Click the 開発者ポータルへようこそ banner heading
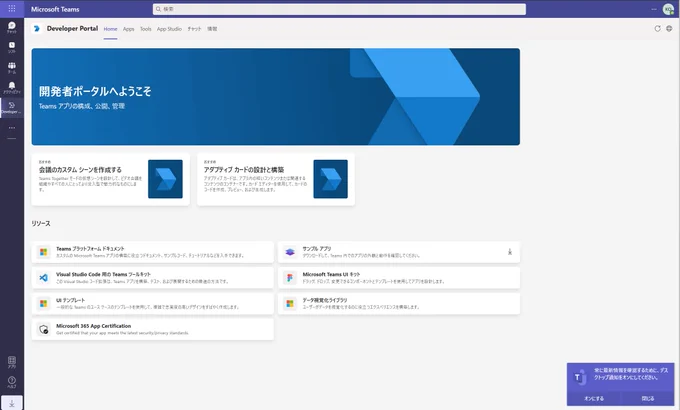 coord(95,91)
